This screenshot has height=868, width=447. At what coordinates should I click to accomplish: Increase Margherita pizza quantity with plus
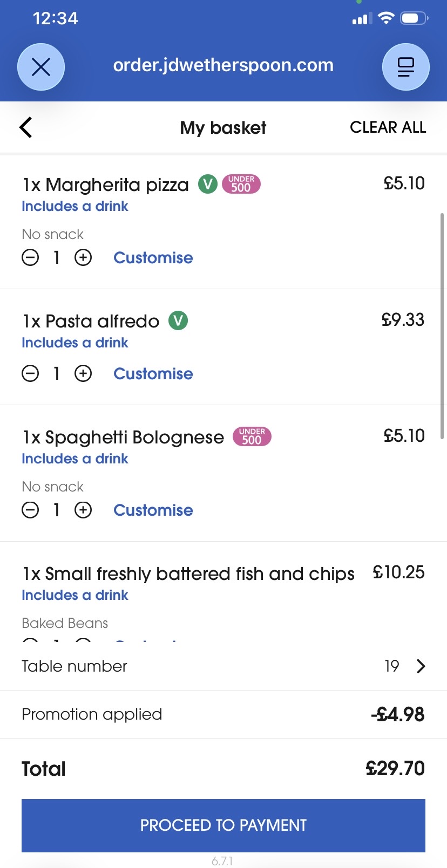pos(83,258)
